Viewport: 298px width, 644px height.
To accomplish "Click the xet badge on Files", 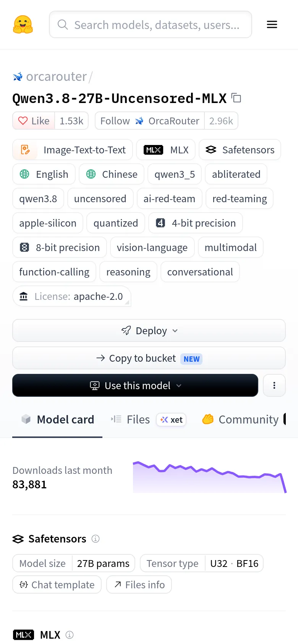I will (x=171, y=420).
